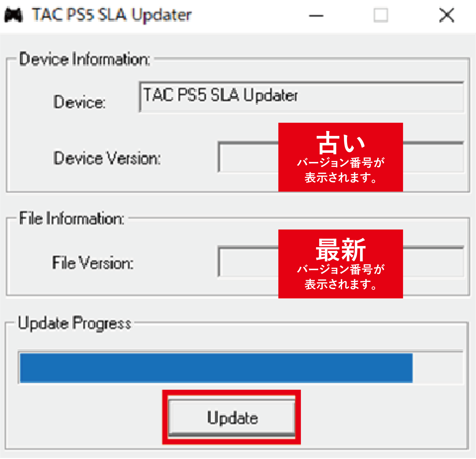Click the Update Progress group label

tap(74, 323)
